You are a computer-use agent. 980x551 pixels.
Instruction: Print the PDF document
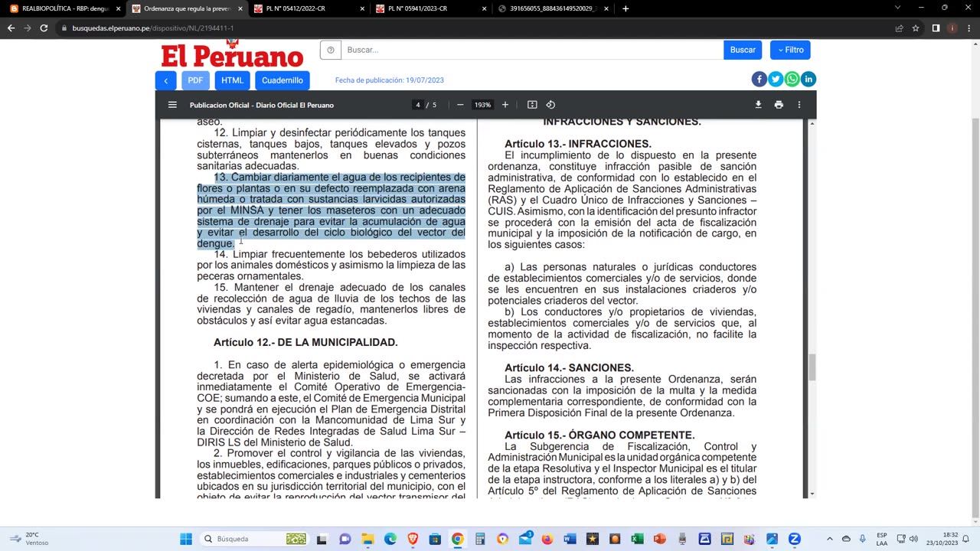pyautogui.click(x=779, y=105)
